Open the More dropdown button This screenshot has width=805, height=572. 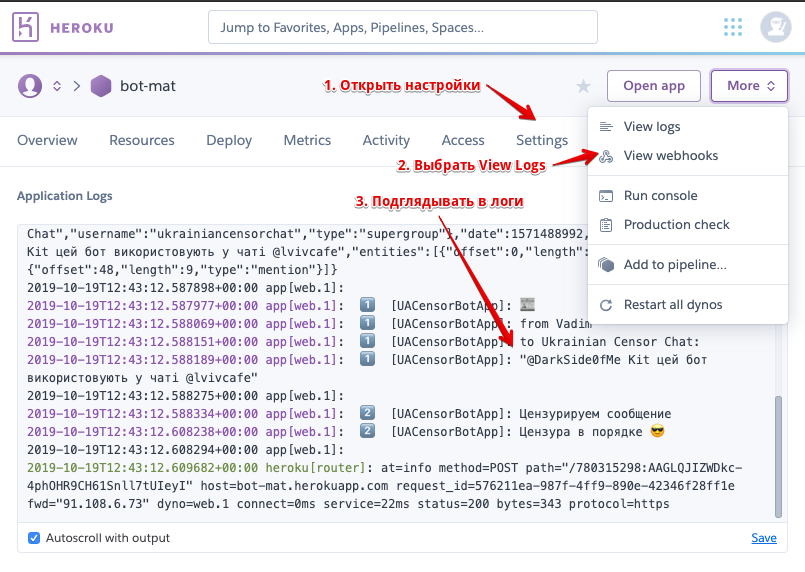pos(749,86)
